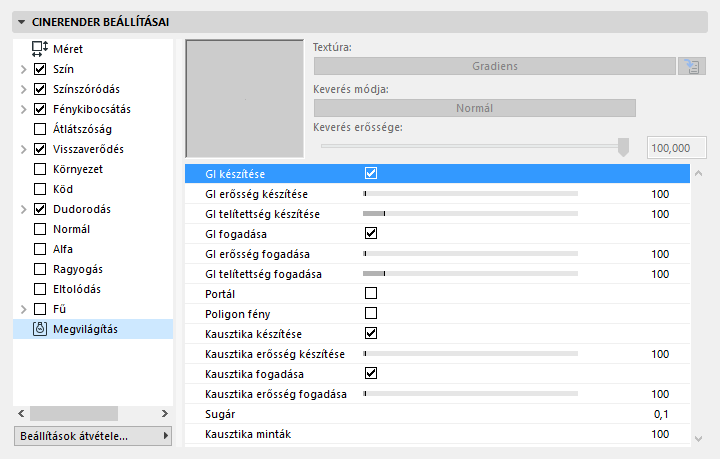The width and height of the screenshot is (720, 459).
Task: Click the Kausztika erősség készítése slider
Action: [470, 353]
